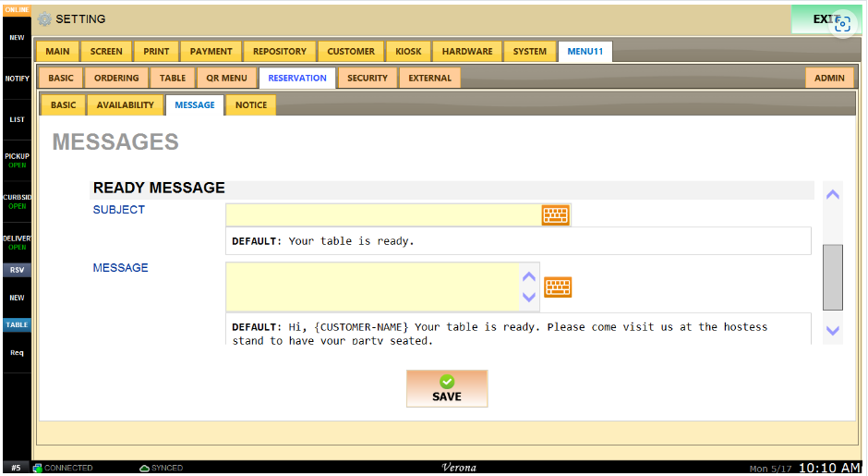Viewport: 868px width, 476px height.
Task: Switch to the Availability tab
Action: point(125,105)
